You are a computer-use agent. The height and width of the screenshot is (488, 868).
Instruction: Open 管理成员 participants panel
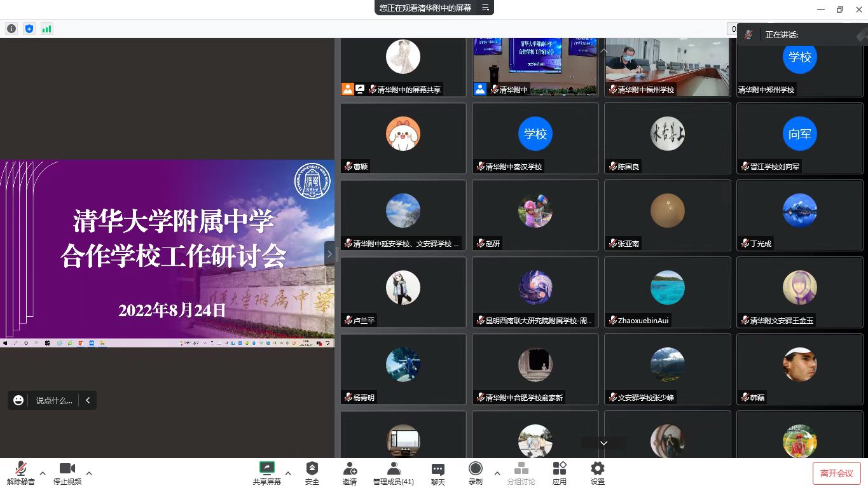pos(393,473)
